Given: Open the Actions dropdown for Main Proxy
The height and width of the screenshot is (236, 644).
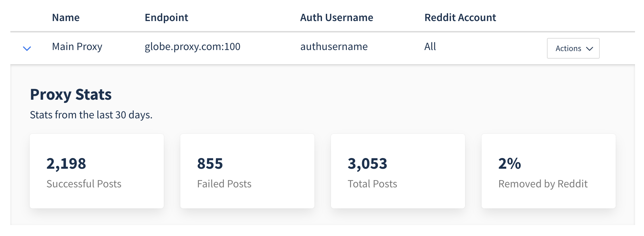Looking at the screenshot, I should pyautogui.click(x=573, y=48).
